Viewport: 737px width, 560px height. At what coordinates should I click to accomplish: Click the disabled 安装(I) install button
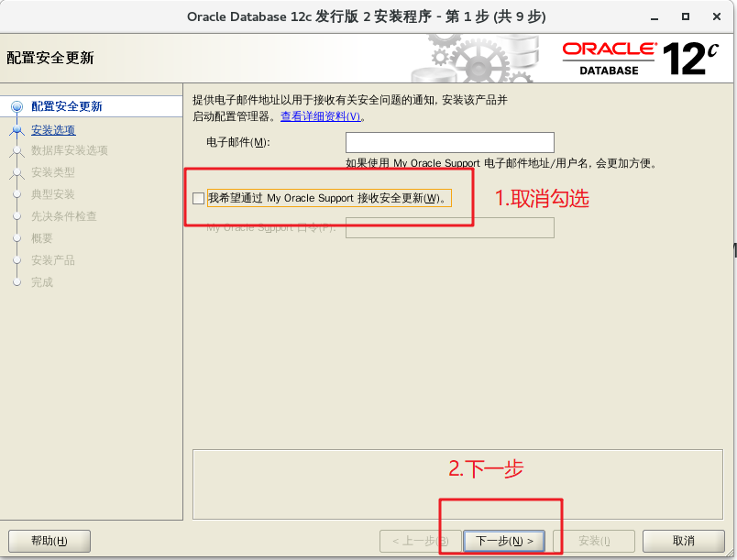point(594,541)
